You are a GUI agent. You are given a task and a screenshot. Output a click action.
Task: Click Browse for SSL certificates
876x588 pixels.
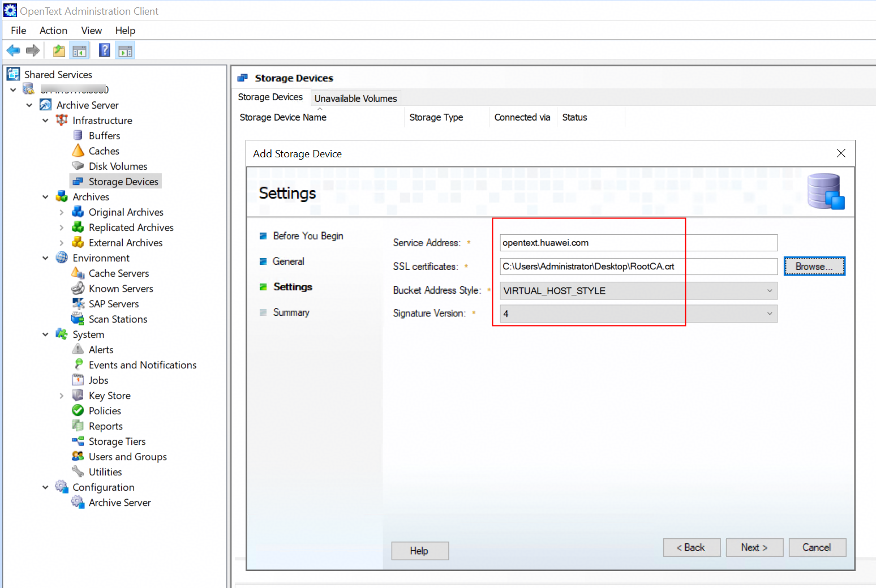tap(814, 266)
